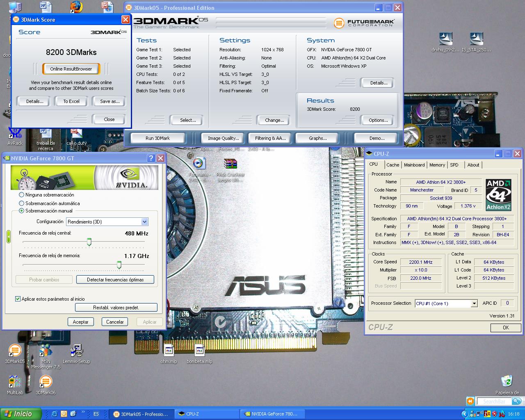Image resolution: width=525 pixels, height=420 pixels.
Task: Select Sobremarcación automática radio option
Action: point(22,203)
